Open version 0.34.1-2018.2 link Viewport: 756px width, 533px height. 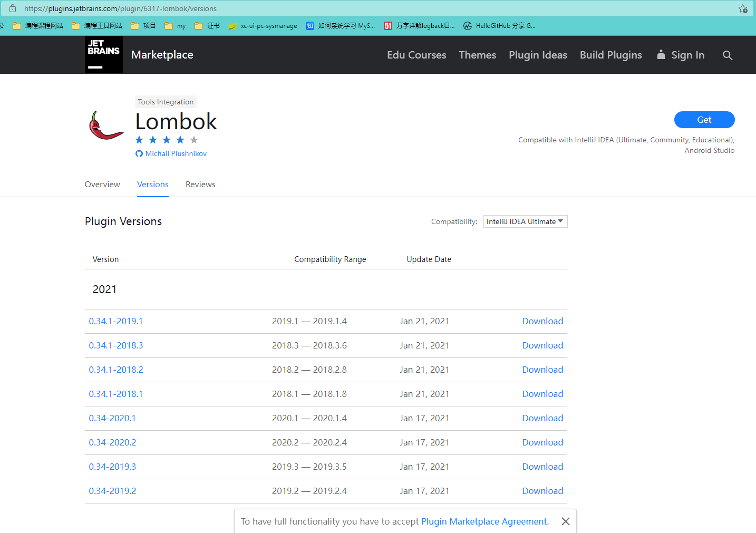[116, 370]
